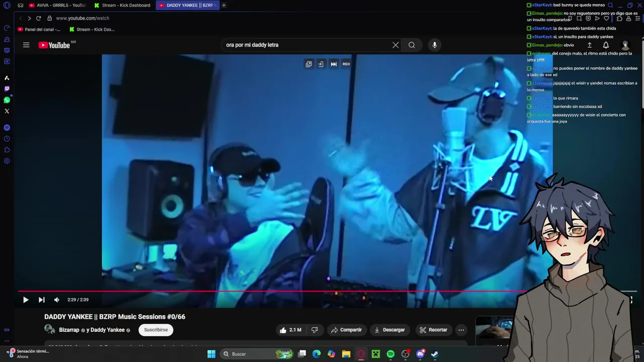Viewport: 644px width, 362px height.
Task: Open YouTube hamburger guide menu
Action: point(26,45)
